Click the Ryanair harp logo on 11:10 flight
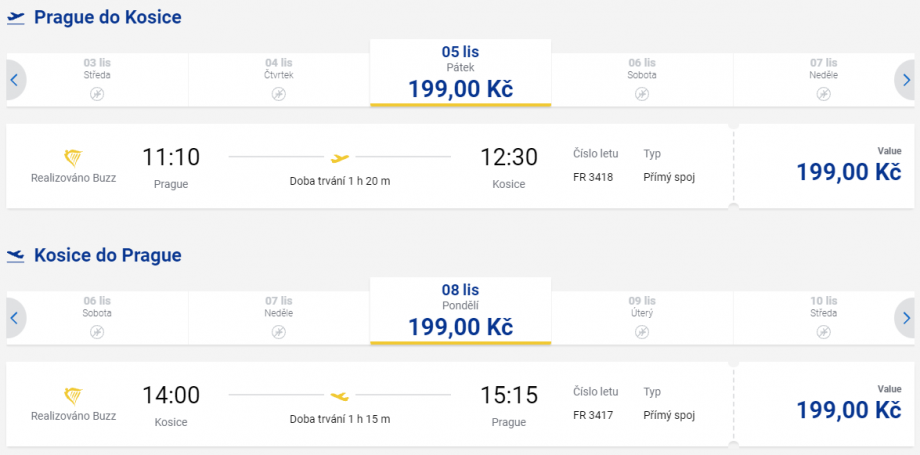Screen dimensions: 920x455 coord(73,158)
